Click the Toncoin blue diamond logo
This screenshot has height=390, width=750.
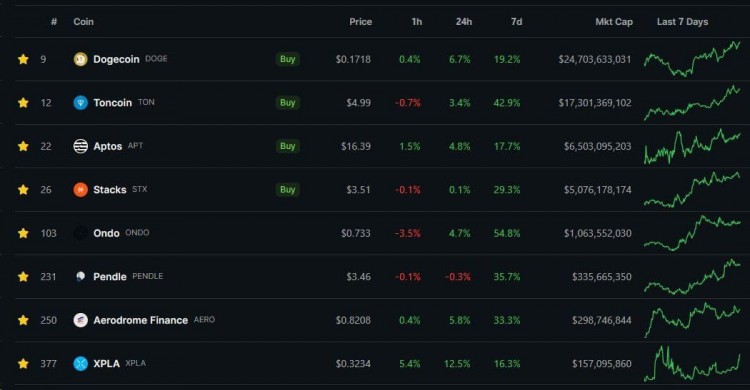tap(80, 102)
